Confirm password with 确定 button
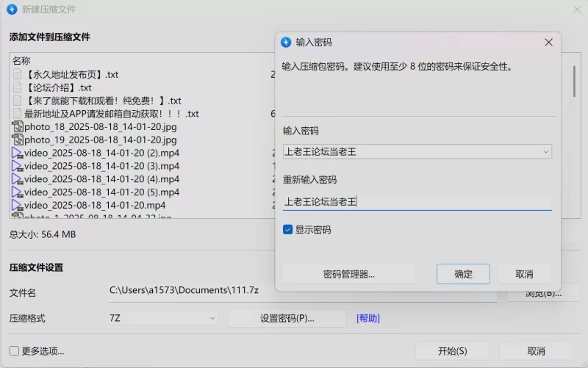588x368 pixels. click(463, 274)
